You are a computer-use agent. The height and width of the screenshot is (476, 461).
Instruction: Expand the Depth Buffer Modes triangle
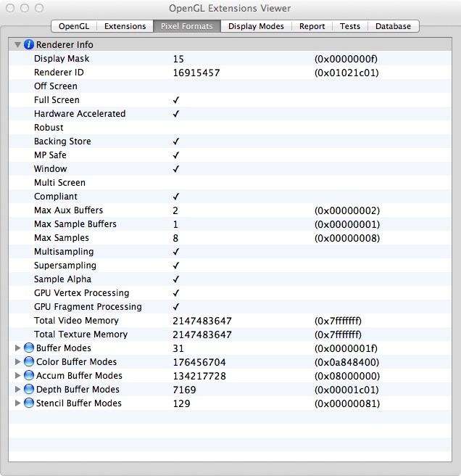17,389
